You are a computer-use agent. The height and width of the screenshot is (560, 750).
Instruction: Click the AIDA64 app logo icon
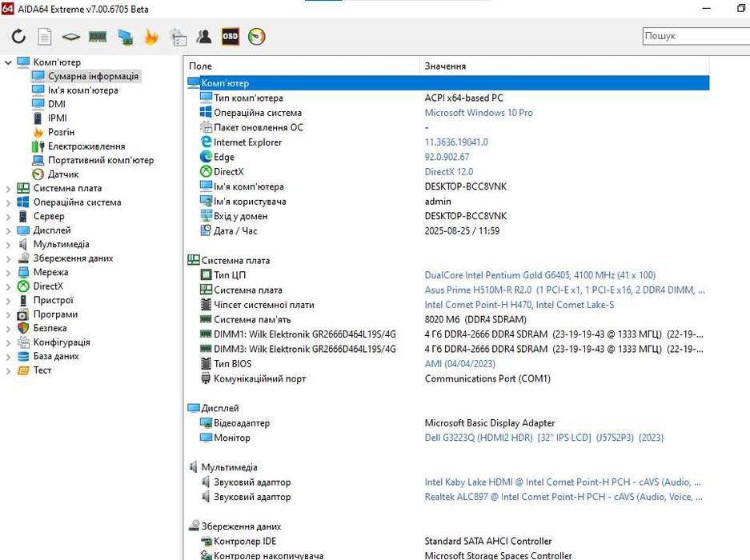[8, 9]
